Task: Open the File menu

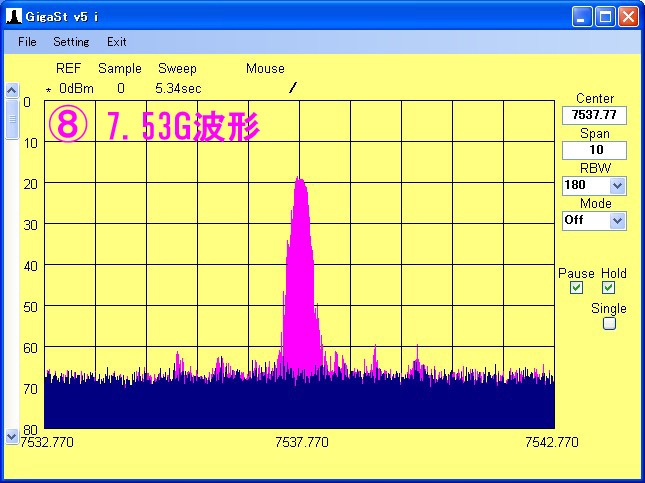Action: tap(27, 42)
